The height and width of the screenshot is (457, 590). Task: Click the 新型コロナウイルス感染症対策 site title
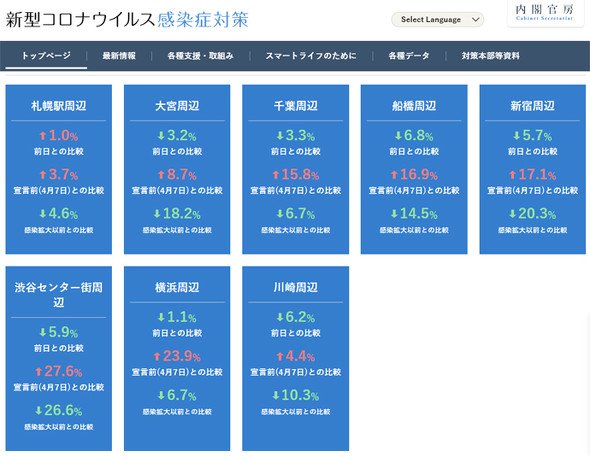(127, 20)
